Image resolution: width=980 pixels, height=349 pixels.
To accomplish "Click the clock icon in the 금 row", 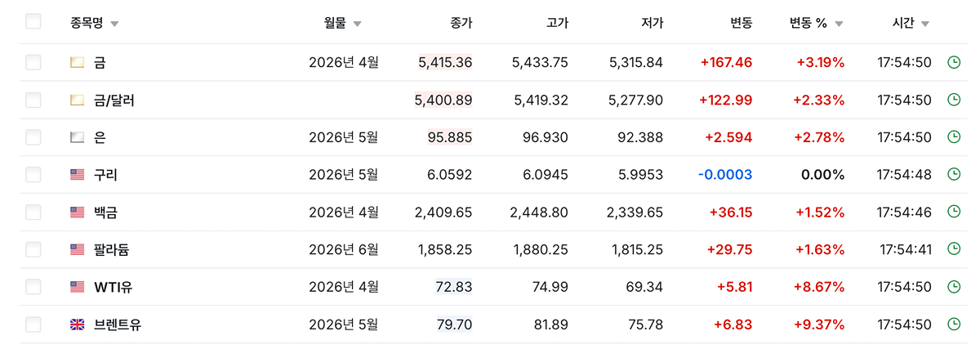I will pyautogui.click(x=953, y=62).
